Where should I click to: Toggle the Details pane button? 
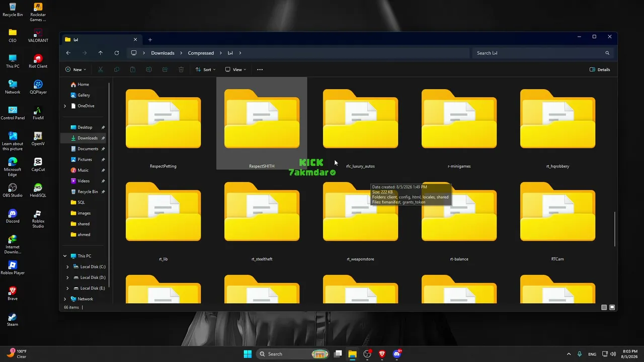[x=600, y=69]
